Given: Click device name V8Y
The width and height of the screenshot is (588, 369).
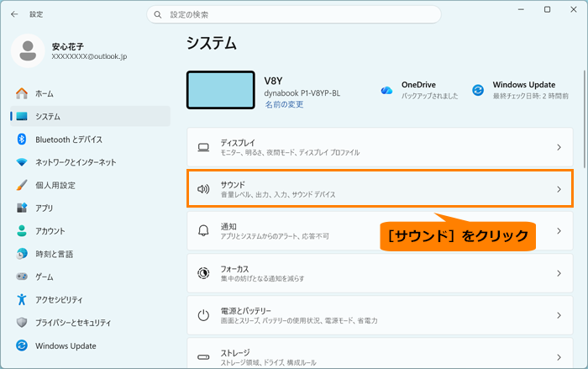Looking at the screenshot, I should [273, 81].
